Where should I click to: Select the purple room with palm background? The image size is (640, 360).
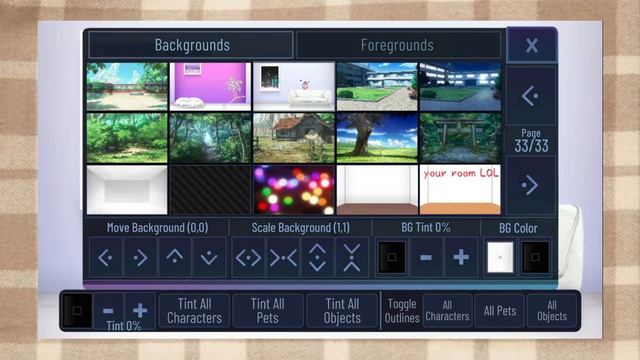tap(210, 87)
